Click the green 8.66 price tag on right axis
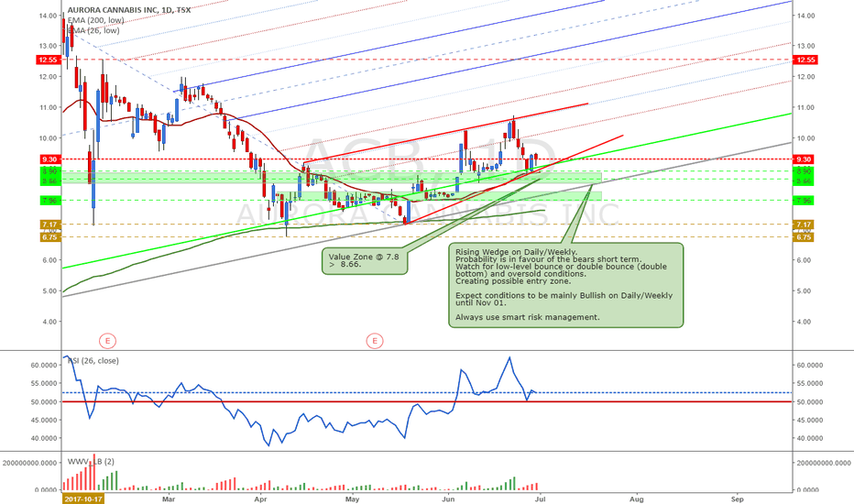This screenshot has width=854, height=504. pos(804,181)
